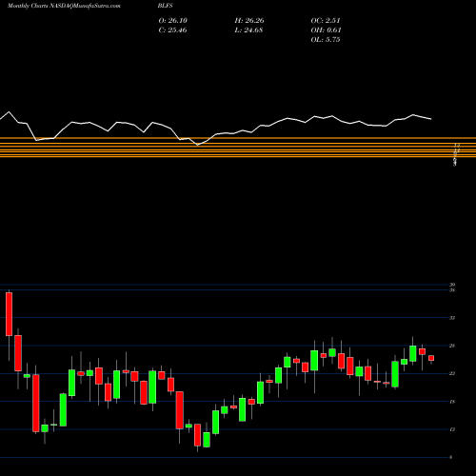Viewport: 476px width, 476px height.
Task: Click the close value C: 25.46
Action: point(172,30)
